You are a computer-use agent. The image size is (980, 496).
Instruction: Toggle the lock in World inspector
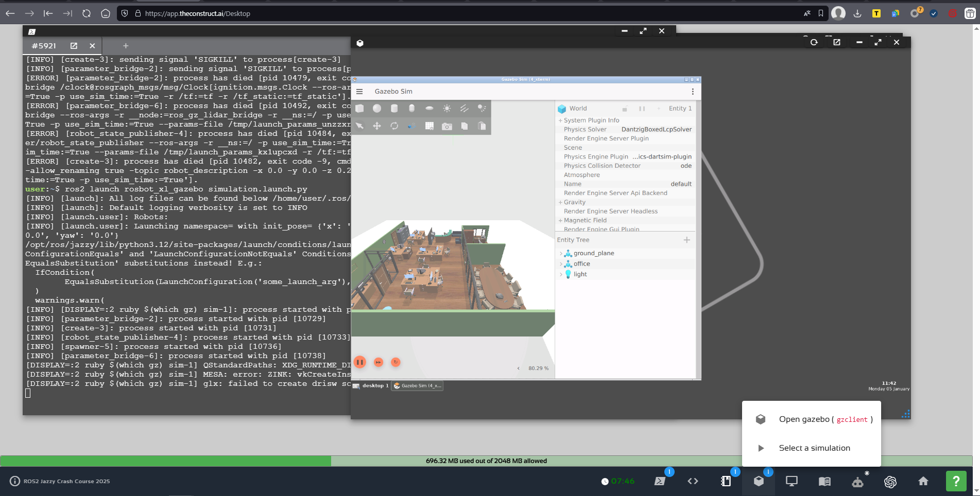(625, 109)
